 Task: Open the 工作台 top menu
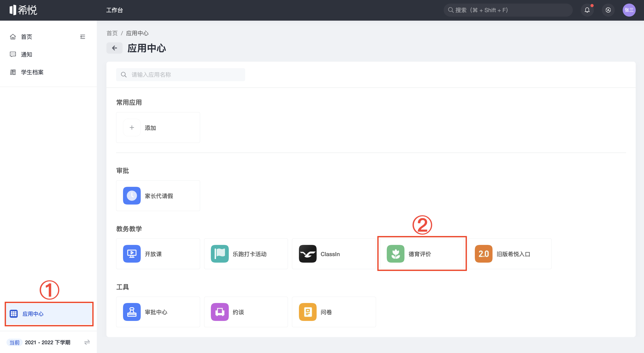115,10
